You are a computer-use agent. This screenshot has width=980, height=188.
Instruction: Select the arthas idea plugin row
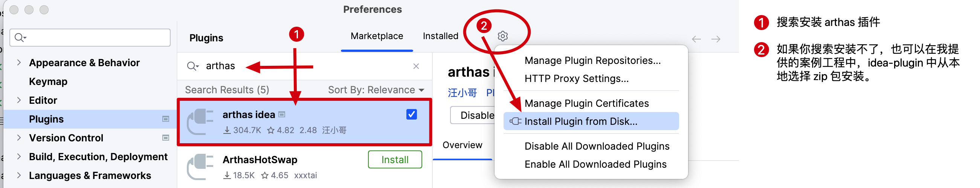304,122
